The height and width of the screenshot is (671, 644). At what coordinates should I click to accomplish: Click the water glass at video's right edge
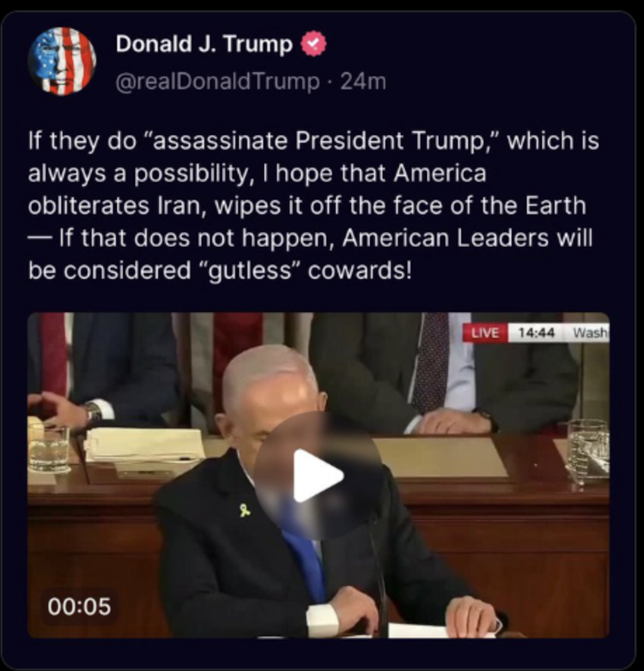tap(589, 449)
